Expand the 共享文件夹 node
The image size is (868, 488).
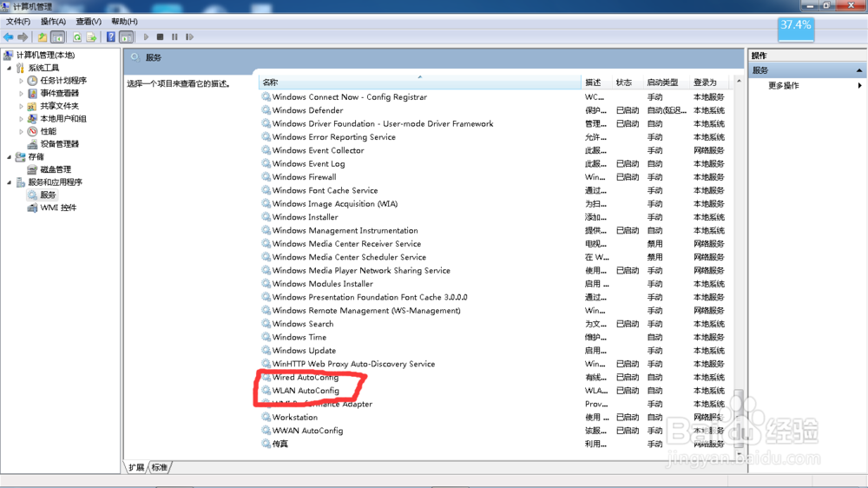(21, 106)
